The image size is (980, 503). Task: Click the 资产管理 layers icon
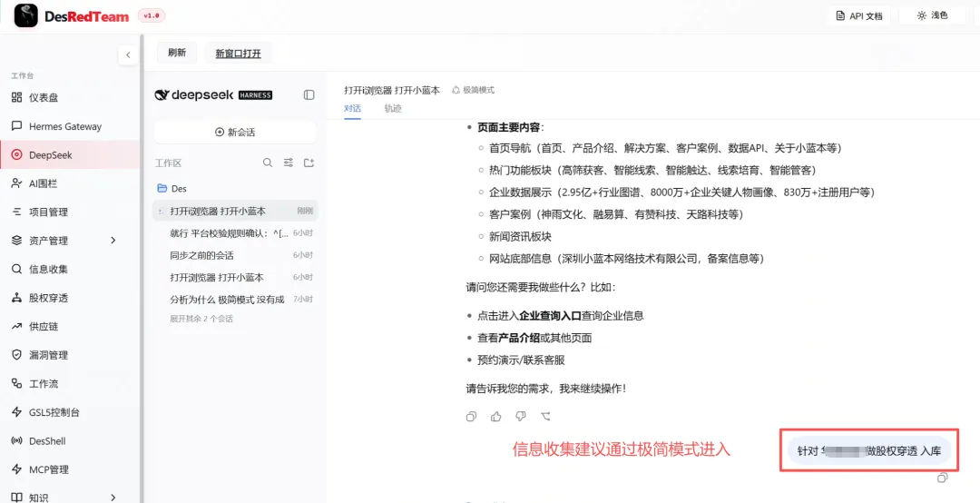(17, 241)
